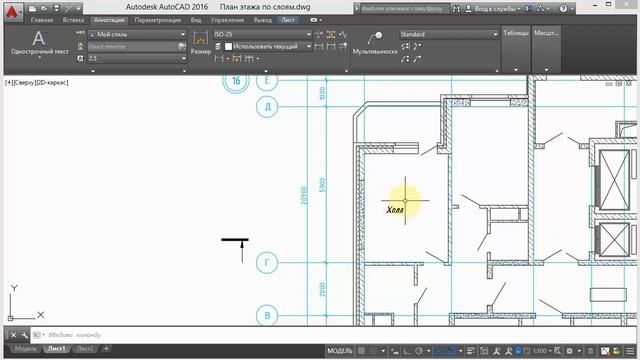Expand the quick access toolbar customize arrow

click(x=78, y=8)
